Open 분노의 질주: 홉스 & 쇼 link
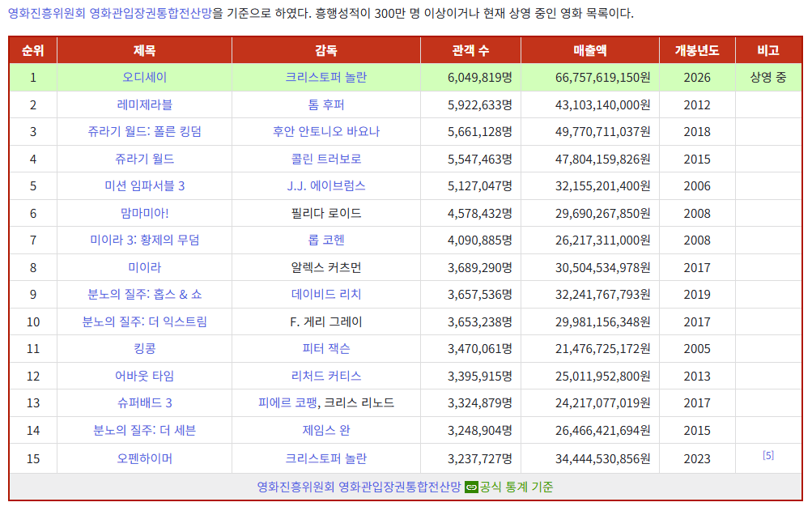This screenshot has height=515, width=812. 144,295
